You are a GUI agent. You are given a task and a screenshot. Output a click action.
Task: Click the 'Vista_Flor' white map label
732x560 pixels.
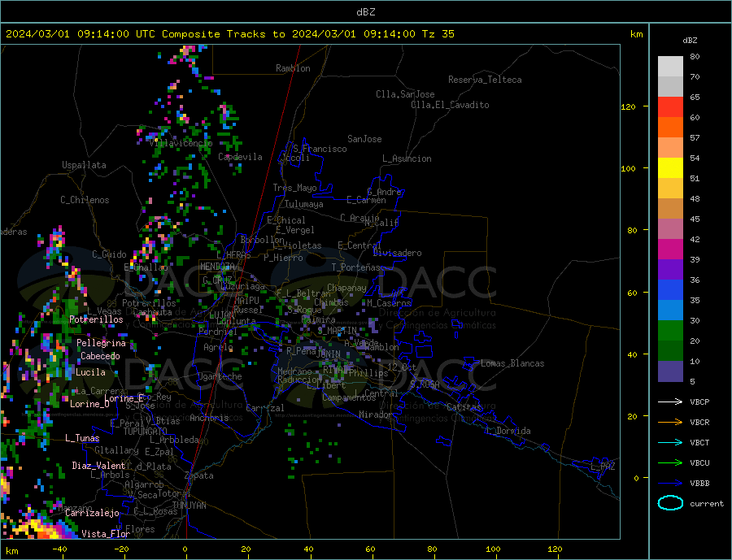click(x=106, y=534)
